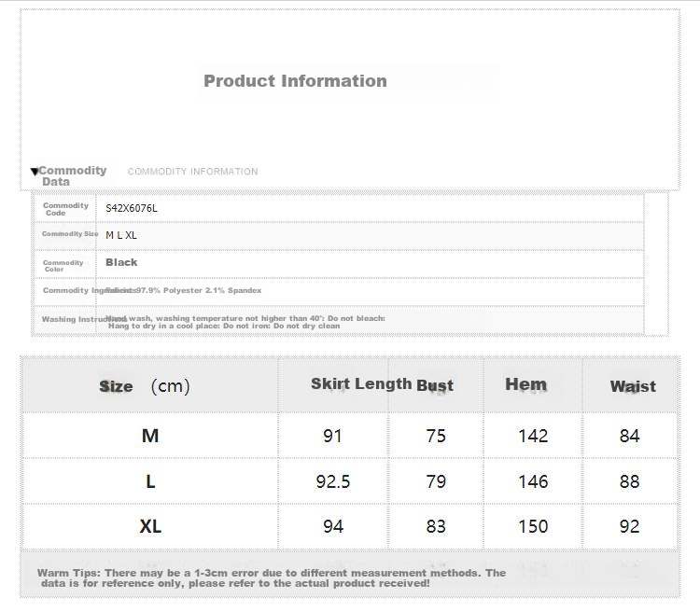700x612 pixels.
Task: Click the Waist column header
Action: [633, 386]
